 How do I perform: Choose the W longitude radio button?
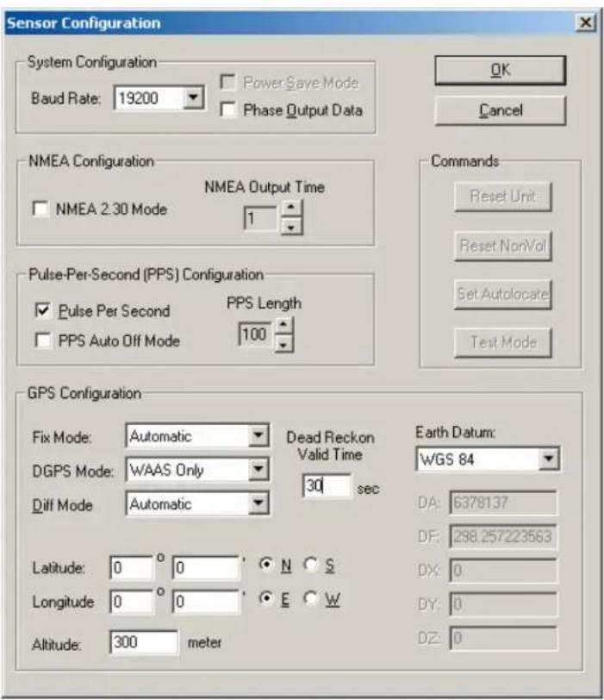(310, 598)
